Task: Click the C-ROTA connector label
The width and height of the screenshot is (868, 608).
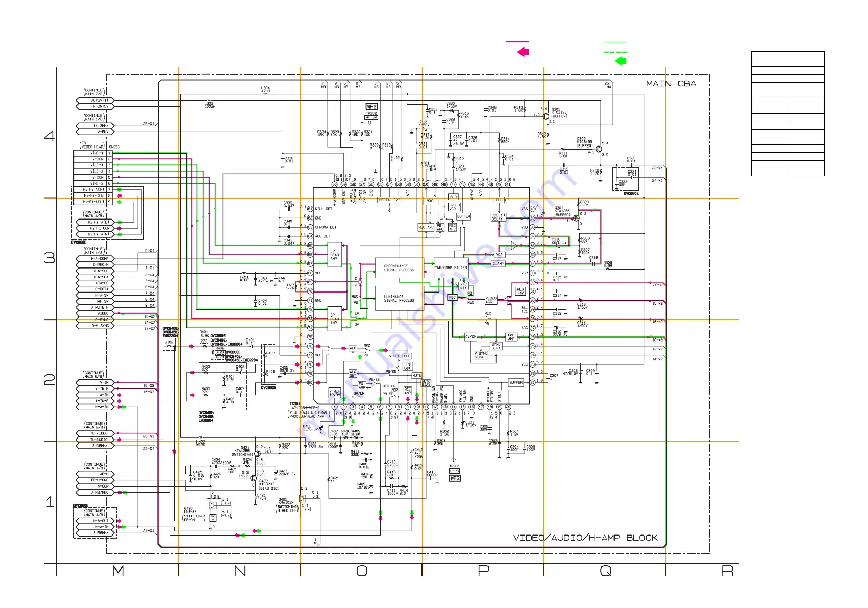Action: 96,289
